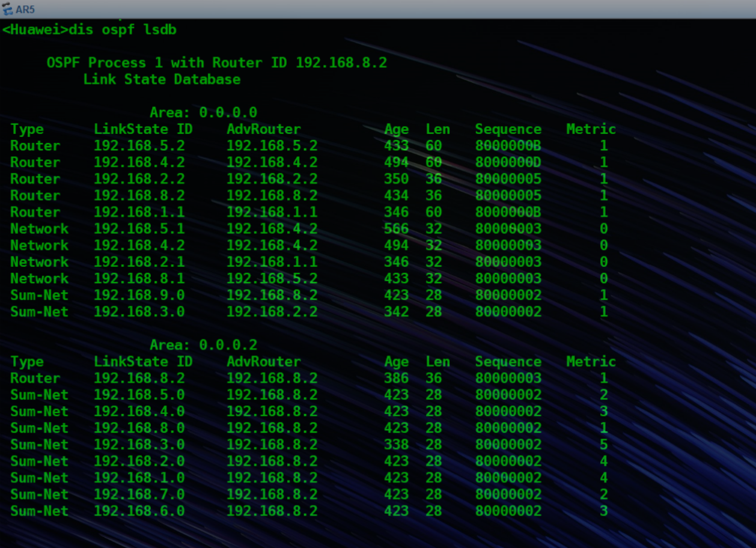
Task: Click LinkState ID 192.168.1.0
Action: tap(139, 478)
